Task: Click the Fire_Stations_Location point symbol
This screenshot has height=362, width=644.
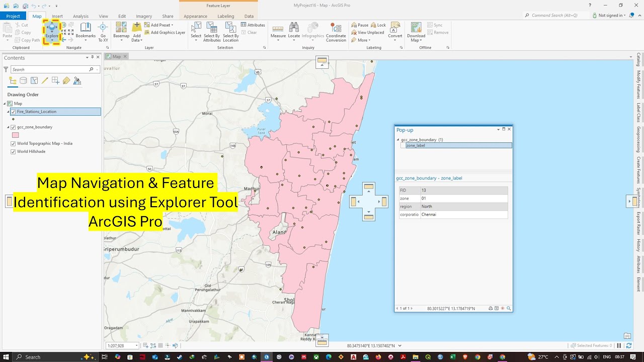Action: tap(13, 119)
